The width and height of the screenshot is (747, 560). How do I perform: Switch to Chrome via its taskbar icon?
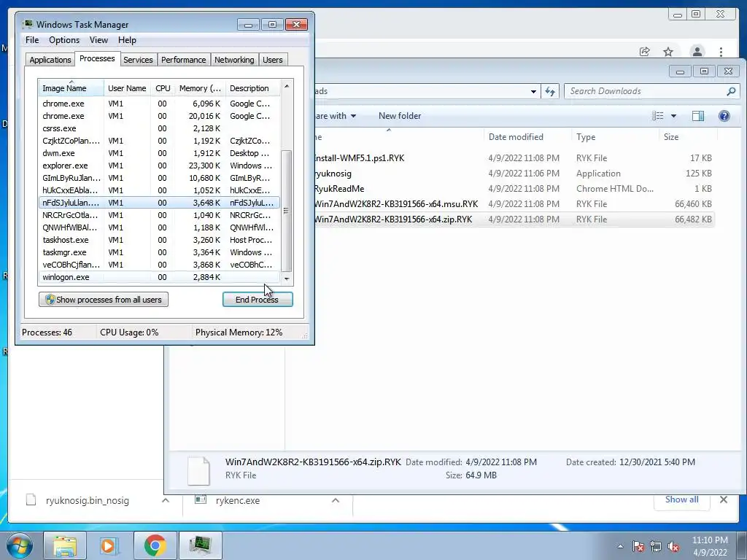coord(155,545)
